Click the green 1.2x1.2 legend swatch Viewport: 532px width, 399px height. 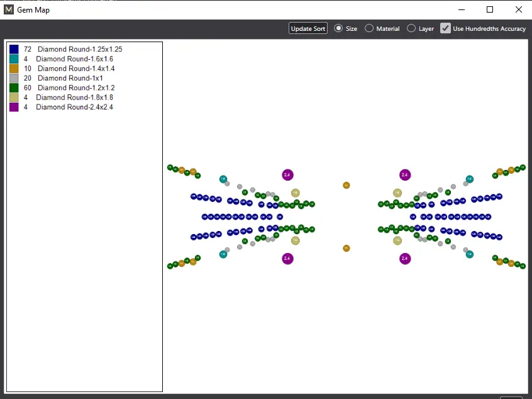(x=14, y=87)
